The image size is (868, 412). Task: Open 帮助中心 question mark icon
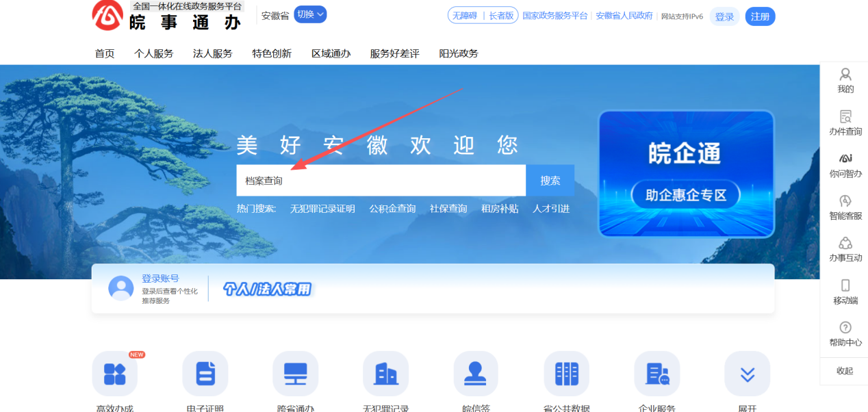[x=845, y=327]
